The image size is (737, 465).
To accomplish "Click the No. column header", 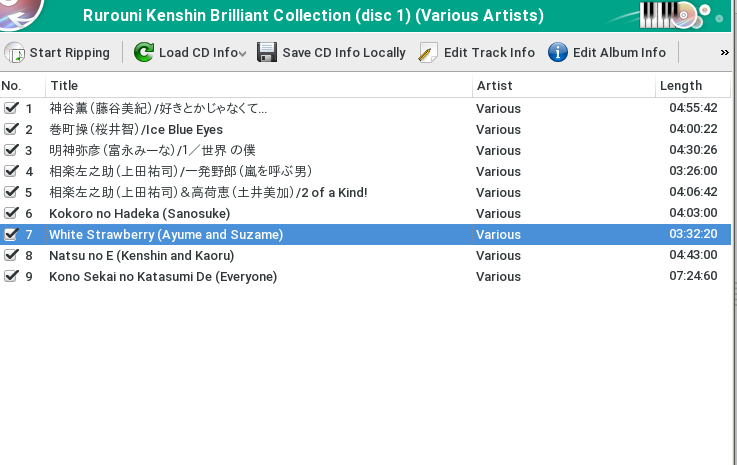I will click(x=12, y=86).
